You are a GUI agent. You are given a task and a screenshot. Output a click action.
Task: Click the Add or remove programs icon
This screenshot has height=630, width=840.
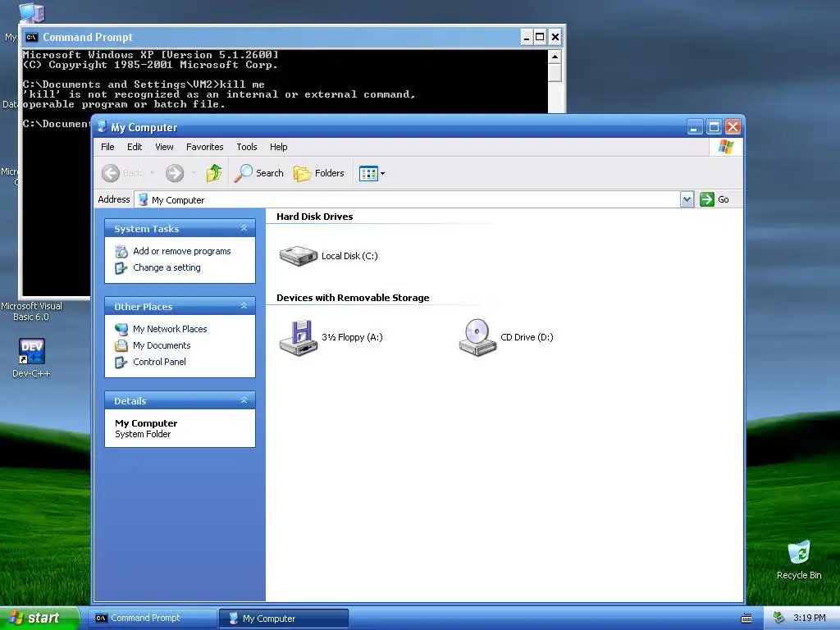coord(121,251)
